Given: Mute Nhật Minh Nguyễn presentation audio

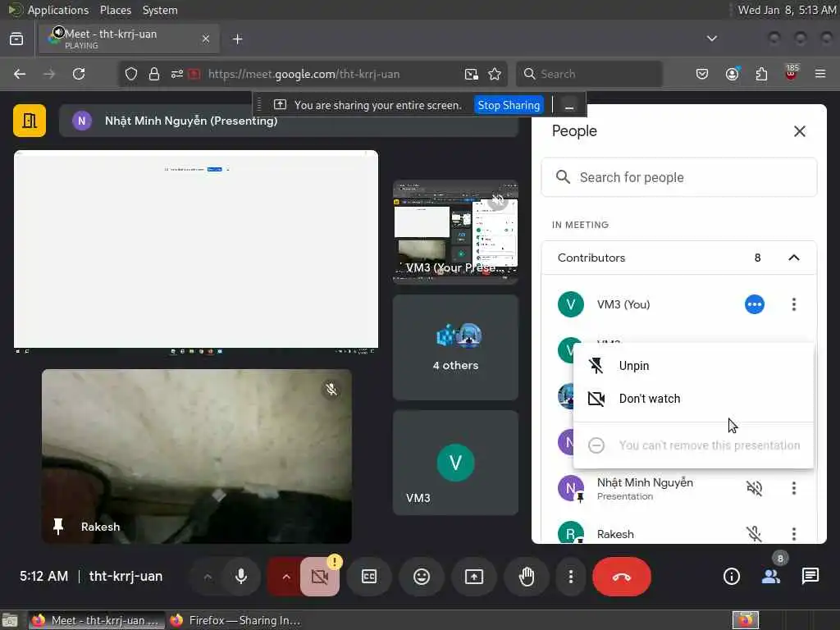Looking at the screenshot, I should (755, 488).
